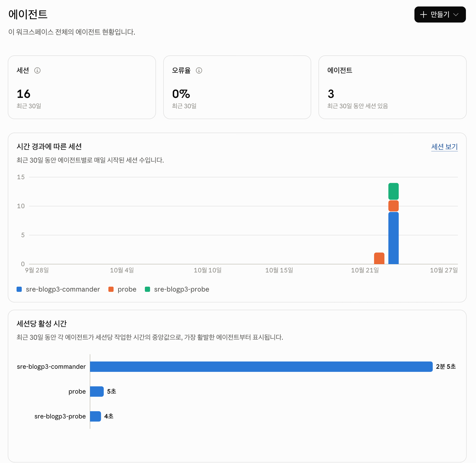Click the 최근 30일 동안 세션 있음 caption
The width and height of the screenshot is (476, 463).
point(358,106)
